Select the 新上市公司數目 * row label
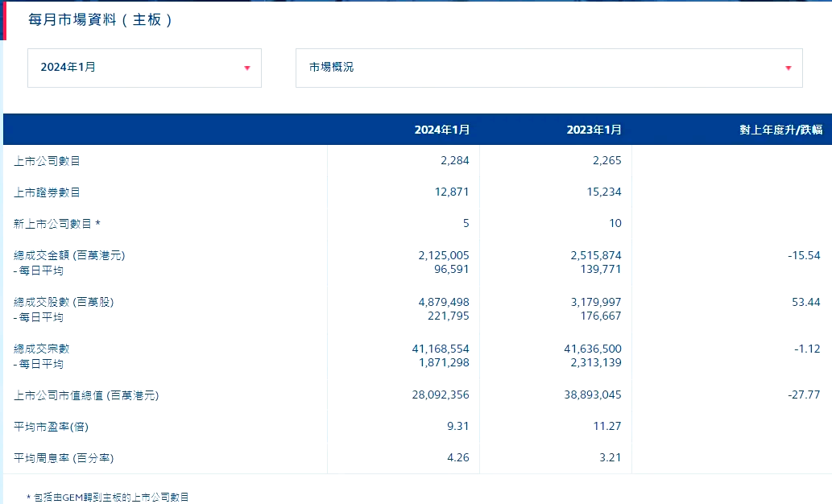This screenshot has width=832, height=504. point(57,224)
